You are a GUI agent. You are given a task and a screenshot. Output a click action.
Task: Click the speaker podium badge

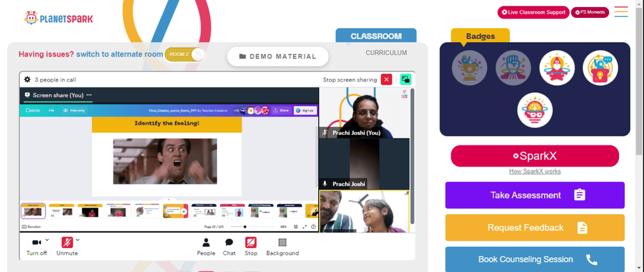(x=600, y=68)
